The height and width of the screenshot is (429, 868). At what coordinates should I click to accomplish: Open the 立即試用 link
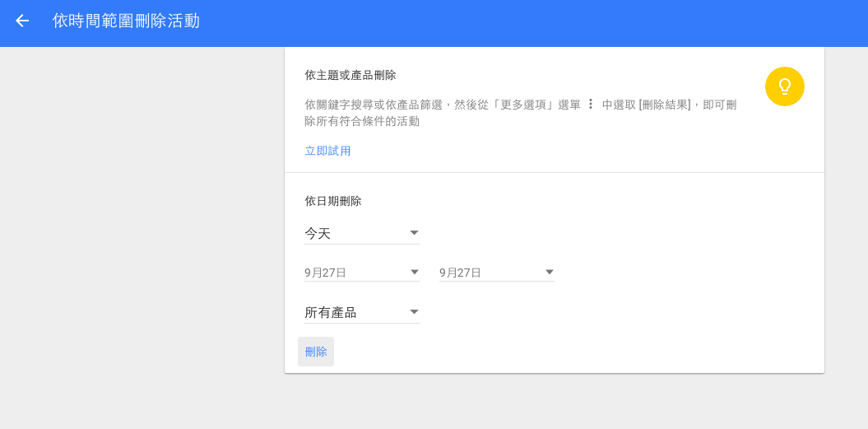[x=327, y=151]
